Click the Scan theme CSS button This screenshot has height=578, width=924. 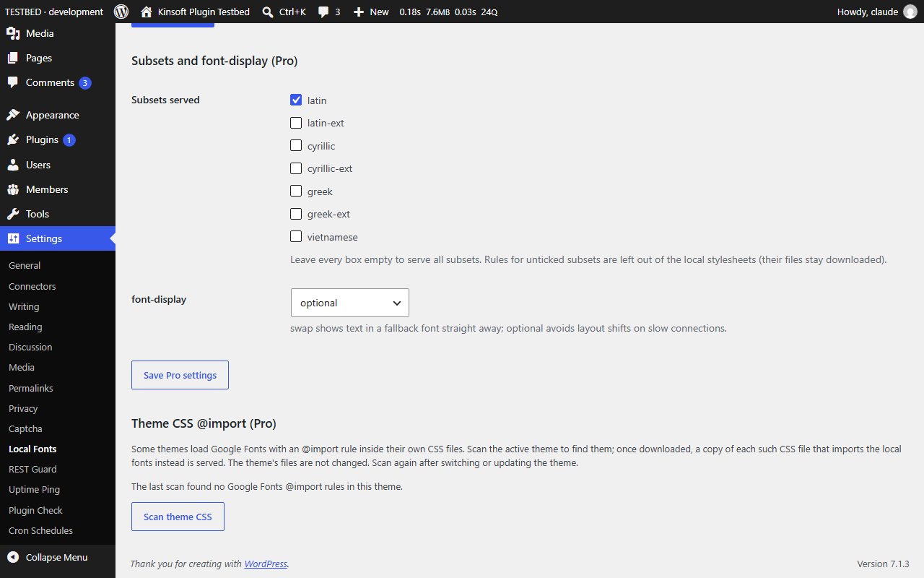pos(178,517)
